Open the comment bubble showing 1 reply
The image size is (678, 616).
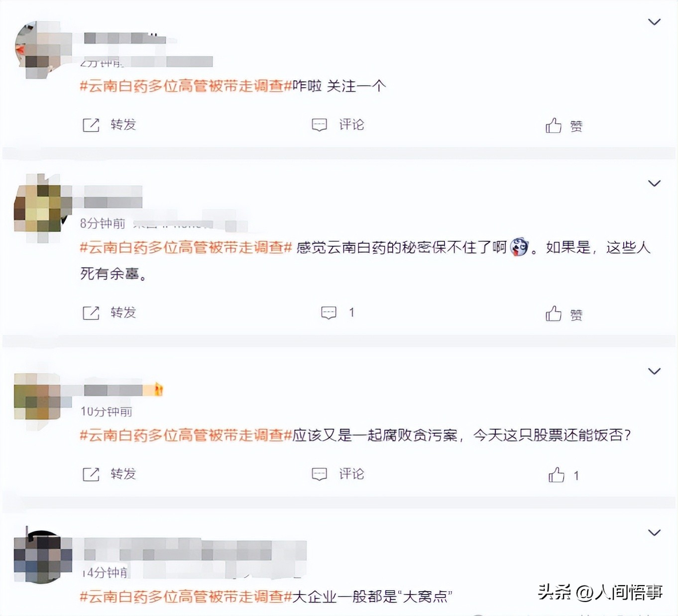point(329,313)
